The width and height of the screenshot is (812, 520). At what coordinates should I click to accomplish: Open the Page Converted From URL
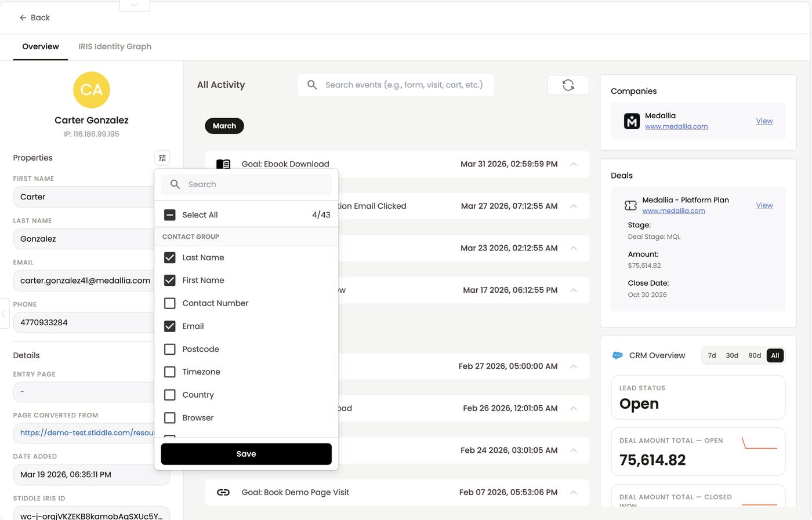pos(87,432)
